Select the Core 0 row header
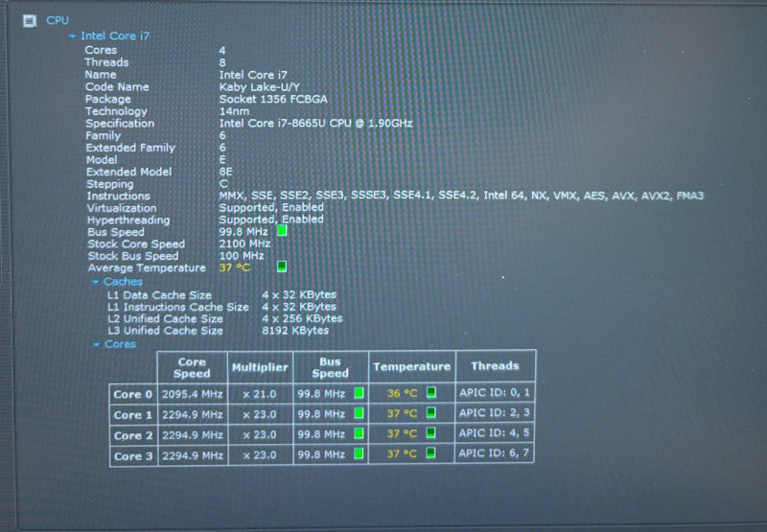Viewport: 767px width, 532px height. coord(133,395)
